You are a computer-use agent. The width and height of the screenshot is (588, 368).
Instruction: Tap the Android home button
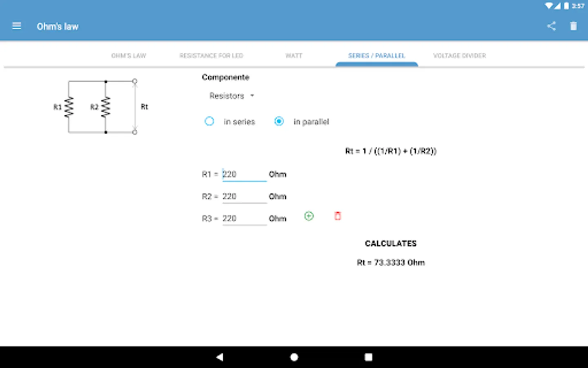coord(294,357)
